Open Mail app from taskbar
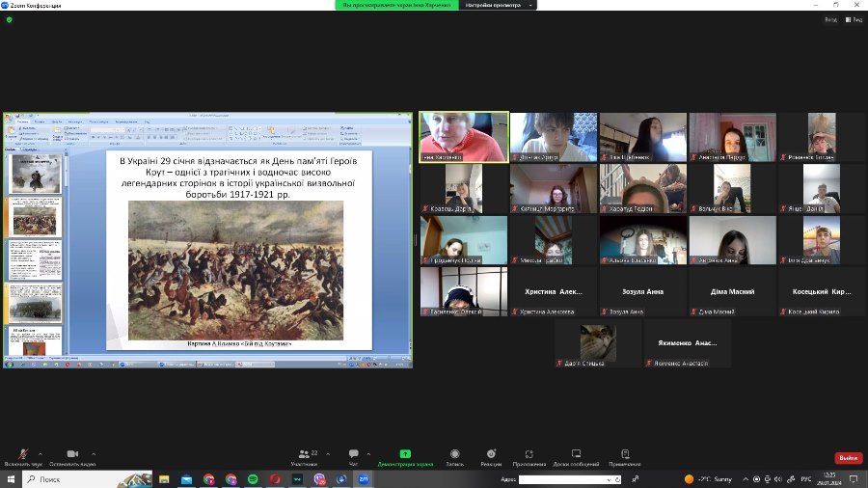Viewport: 868px width, 488px height. pos(186,479)
